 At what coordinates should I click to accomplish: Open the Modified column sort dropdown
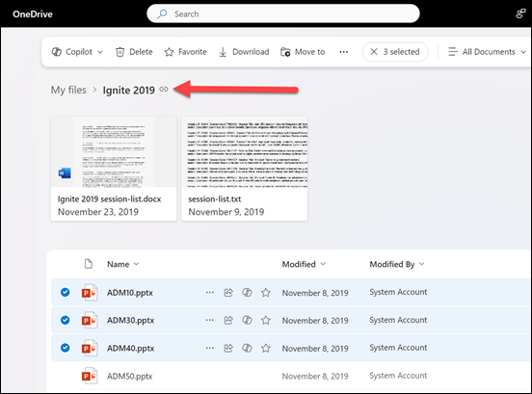[304, 264]
